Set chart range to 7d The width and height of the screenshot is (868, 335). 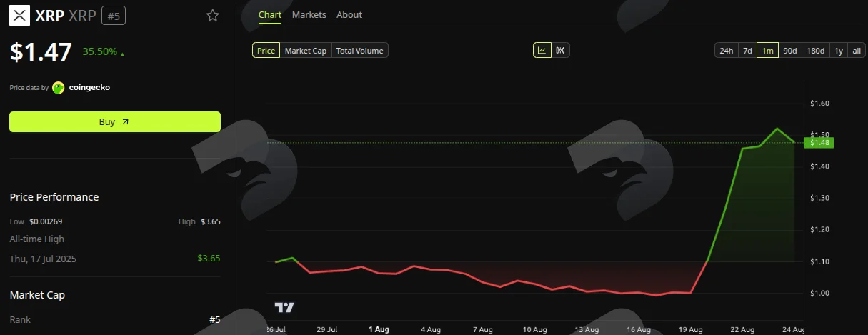pos(747,51)
